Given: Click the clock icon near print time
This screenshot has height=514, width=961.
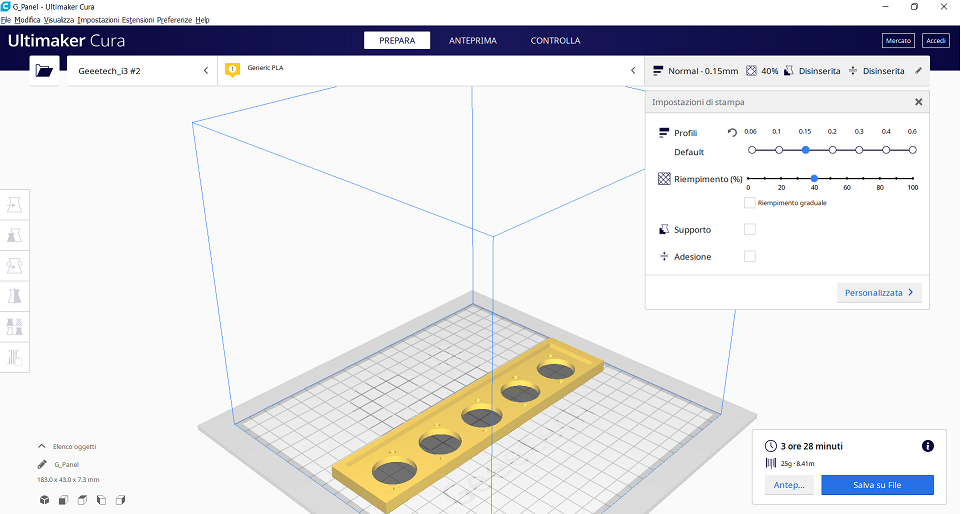Looking at the screenshot, I should [770, 446].
